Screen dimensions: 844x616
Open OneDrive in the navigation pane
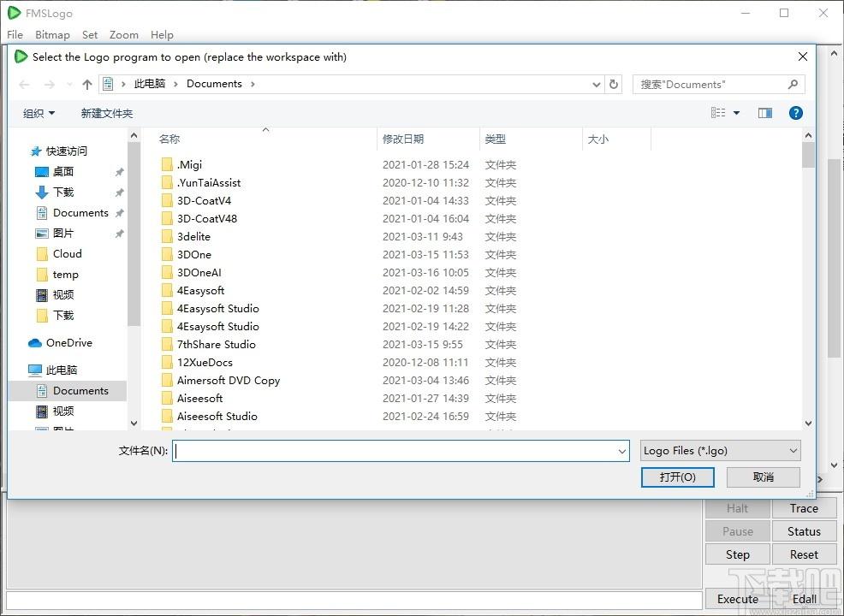pos(68,343)
